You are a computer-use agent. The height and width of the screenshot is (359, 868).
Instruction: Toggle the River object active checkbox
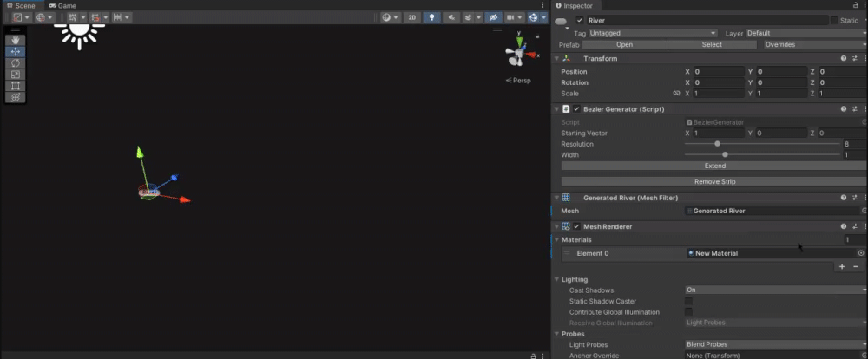coord(580,20)
